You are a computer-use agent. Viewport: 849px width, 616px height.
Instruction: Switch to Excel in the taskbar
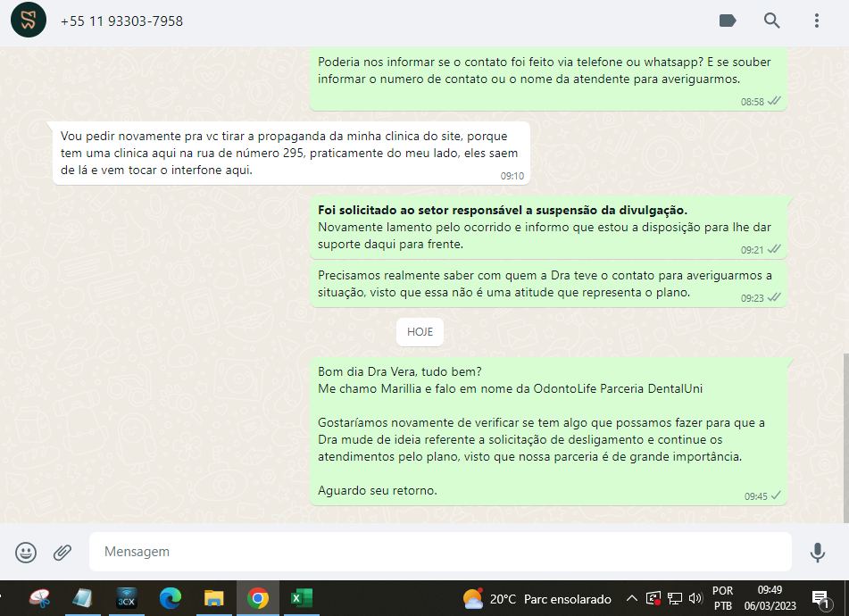(x=301, y=598)
